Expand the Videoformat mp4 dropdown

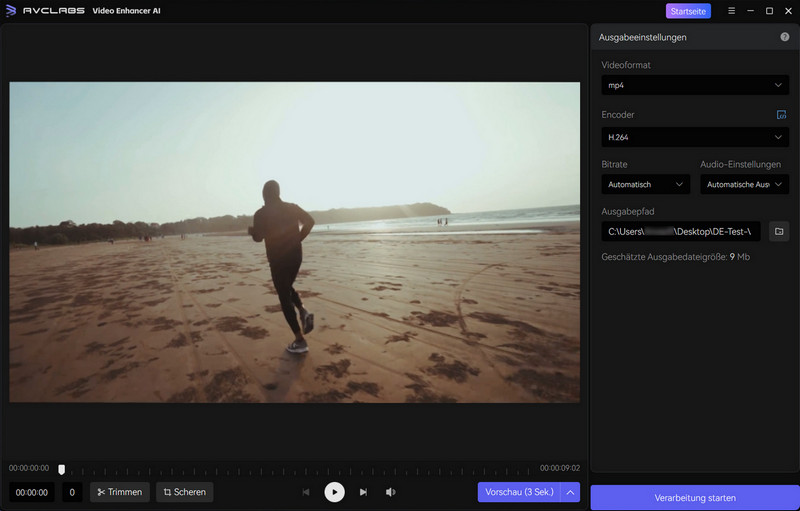click(695, 86)
